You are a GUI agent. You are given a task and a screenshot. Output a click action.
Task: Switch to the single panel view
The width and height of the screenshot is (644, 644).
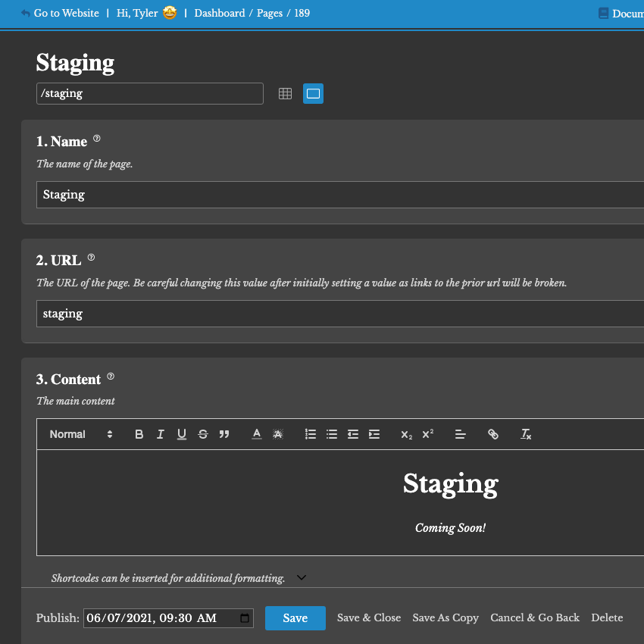(x=313, y=94)
